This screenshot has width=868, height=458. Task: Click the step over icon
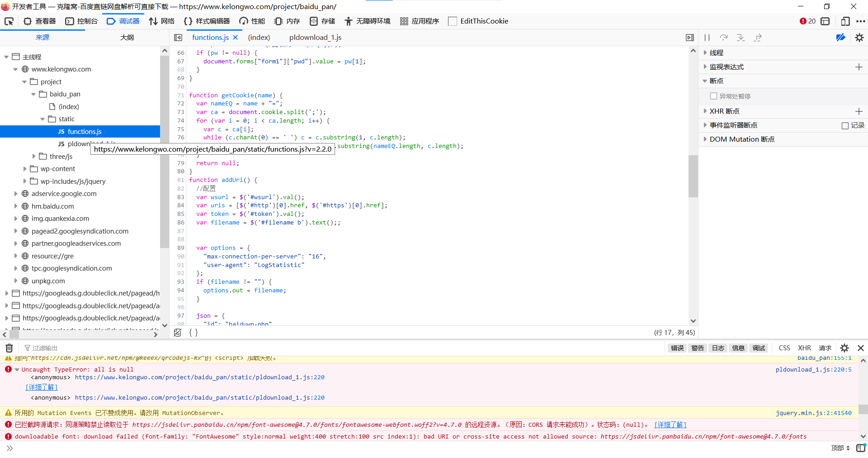(x=724, y=38)
